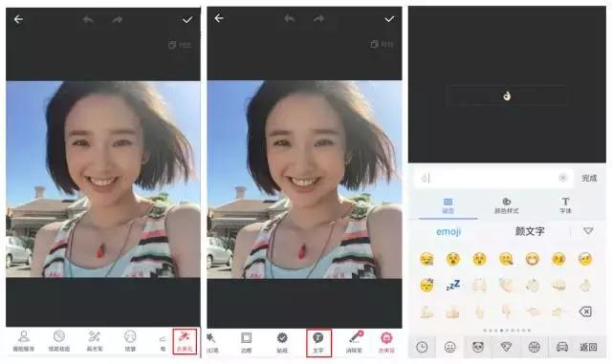Choose the 边框 border frame tool

(x=247, y=343)
